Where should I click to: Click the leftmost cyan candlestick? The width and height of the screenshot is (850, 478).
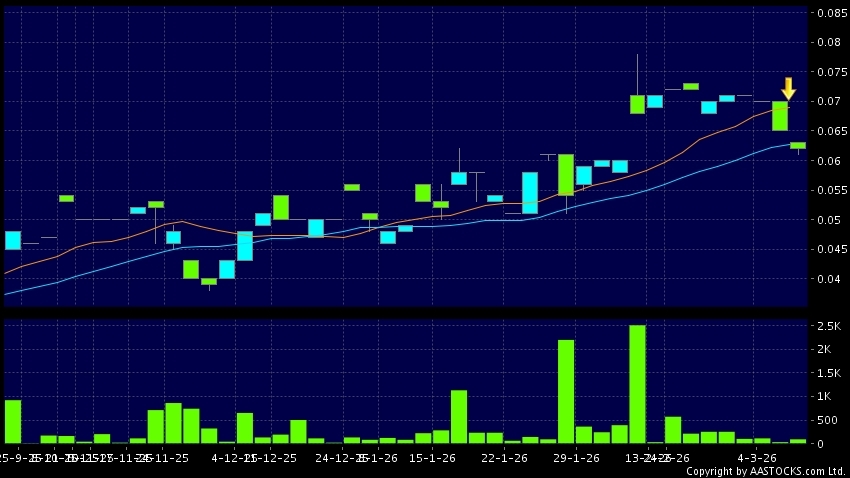tap(13, 240)
